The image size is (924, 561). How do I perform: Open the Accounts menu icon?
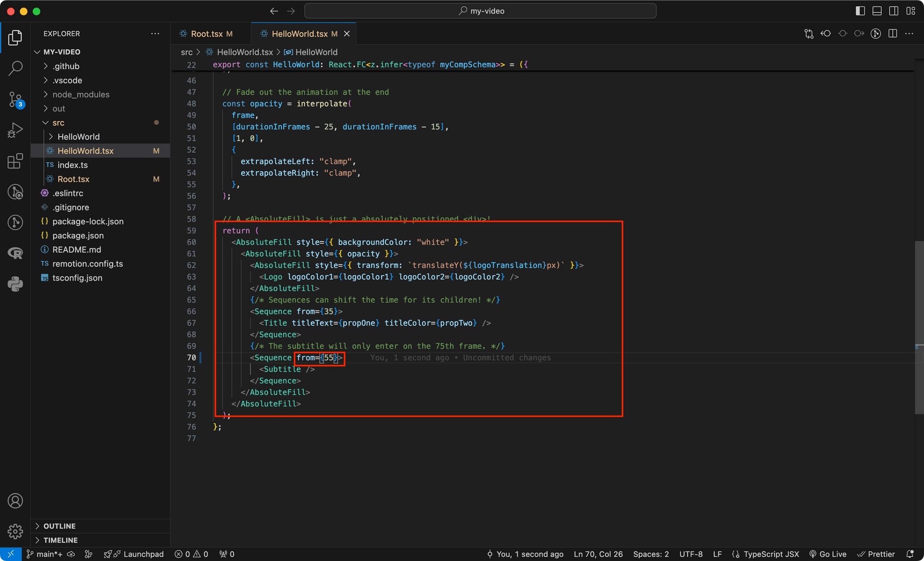click(15, 501)
